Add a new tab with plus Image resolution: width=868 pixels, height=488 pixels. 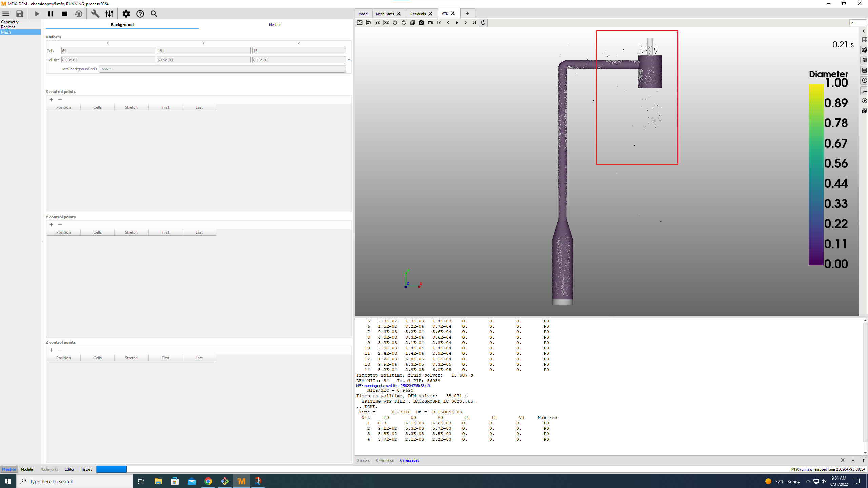tap(467, 13)
